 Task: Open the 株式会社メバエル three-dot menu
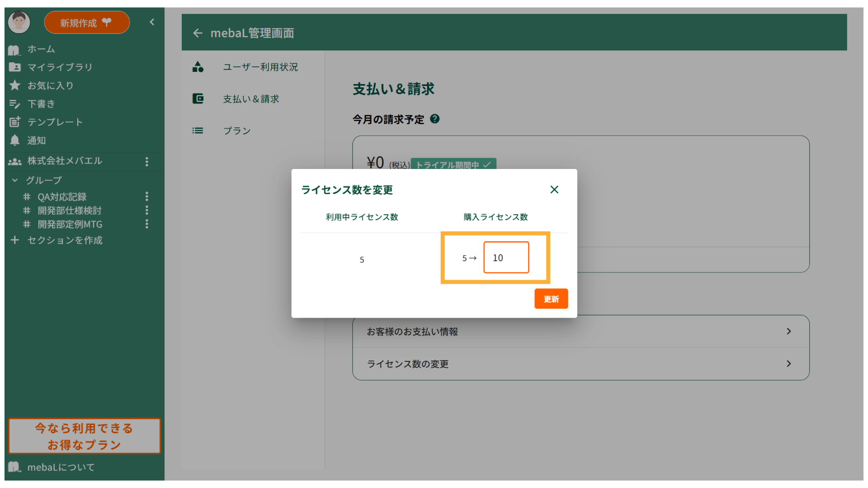[146, 161]
